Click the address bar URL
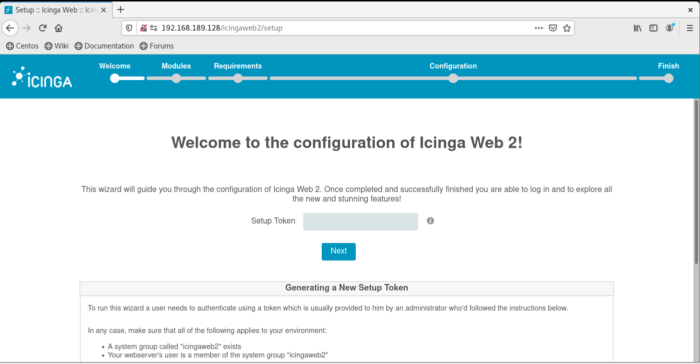Viewport: 700px width, 364px height. click(x=222, y=28)
